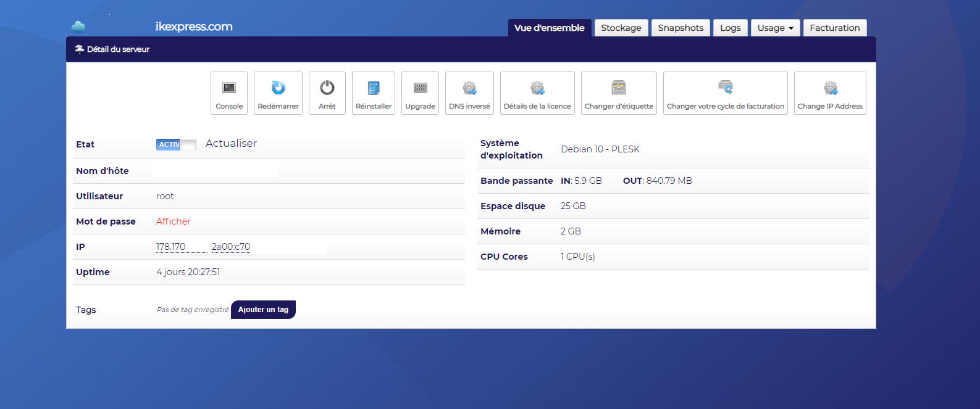Click Afficher to reveal password
980x409 pixels.
[173, 221]
